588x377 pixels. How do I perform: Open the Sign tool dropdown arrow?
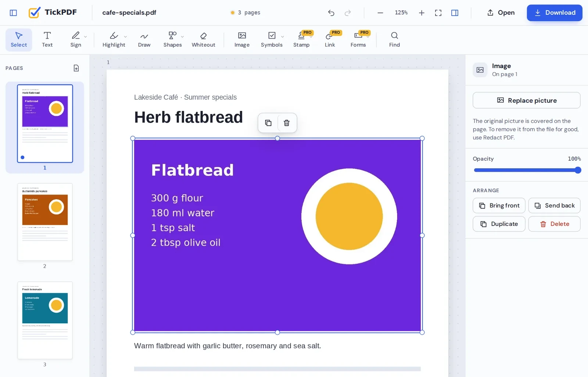tap(86, 37)
